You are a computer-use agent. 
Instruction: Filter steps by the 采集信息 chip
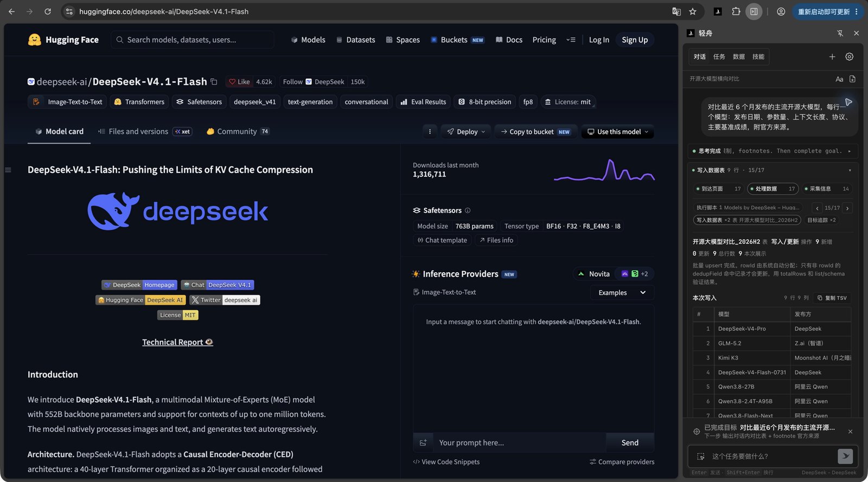pos(827,189)
